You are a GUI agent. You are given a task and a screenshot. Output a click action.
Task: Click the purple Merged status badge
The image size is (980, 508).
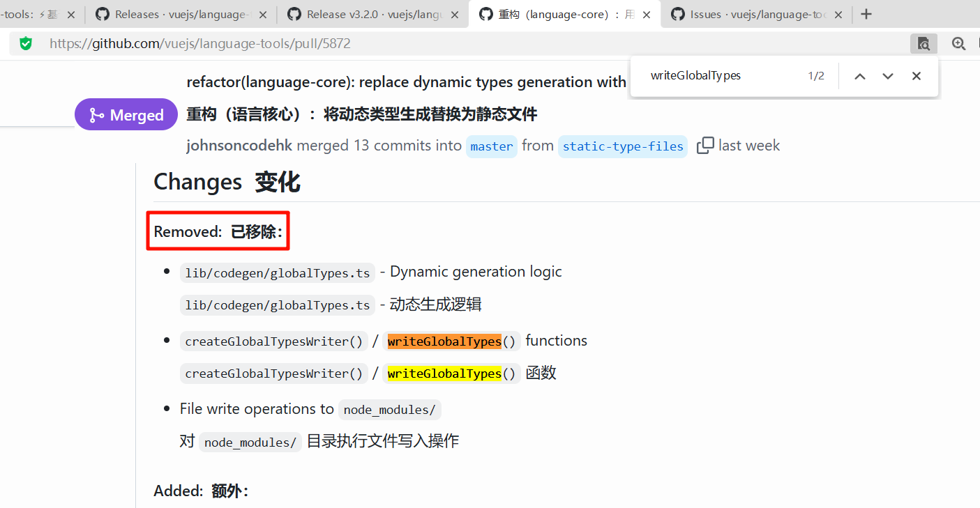click(126, 115)
